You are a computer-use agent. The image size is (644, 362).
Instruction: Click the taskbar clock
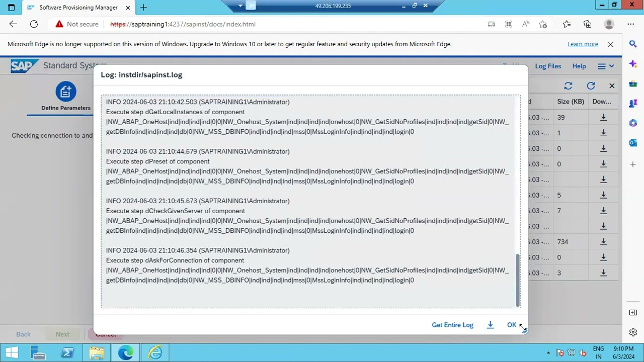tap(624, 352)
